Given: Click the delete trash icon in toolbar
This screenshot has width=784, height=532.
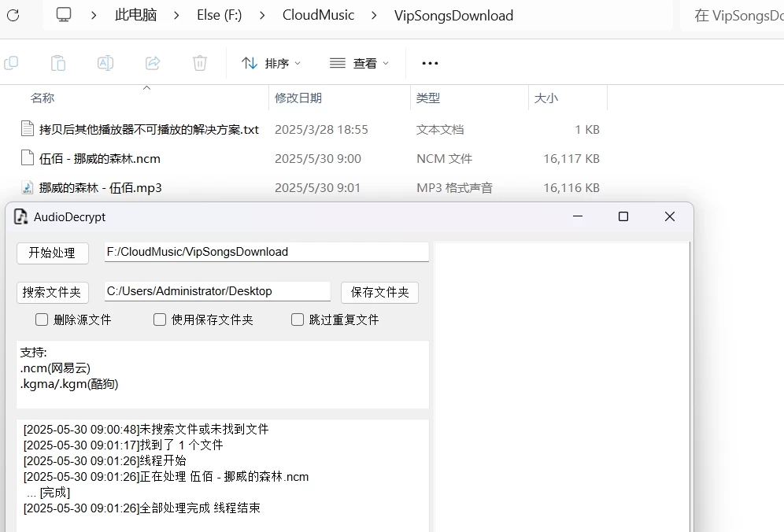Looking at the screenshot, I should pyautogui.click(x=199, y=63).
